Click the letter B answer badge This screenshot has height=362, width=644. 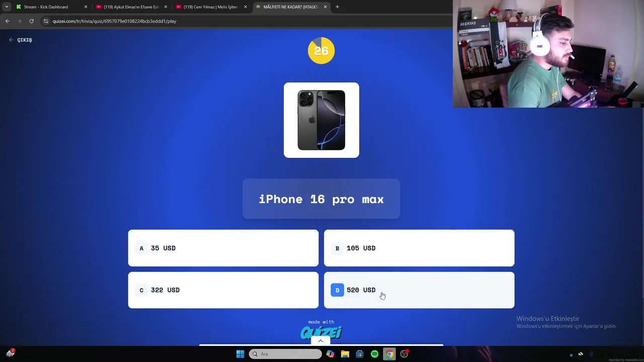(337, 248)
